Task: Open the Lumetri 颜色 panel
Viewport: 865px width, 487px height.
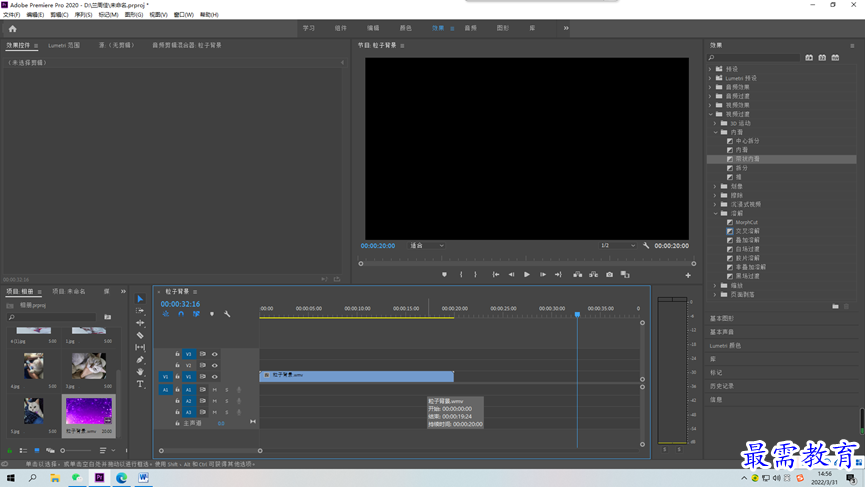Action: (x=725, y=346)
